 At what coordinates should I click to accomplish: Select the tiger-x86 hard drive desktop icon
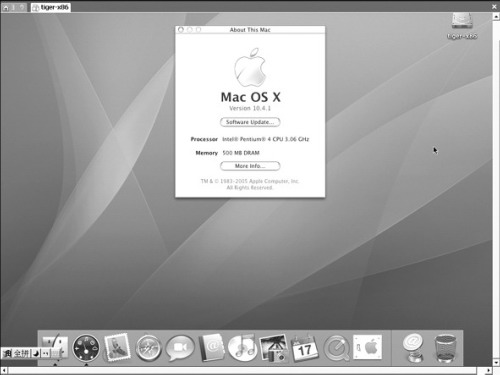tap(462, 26)
